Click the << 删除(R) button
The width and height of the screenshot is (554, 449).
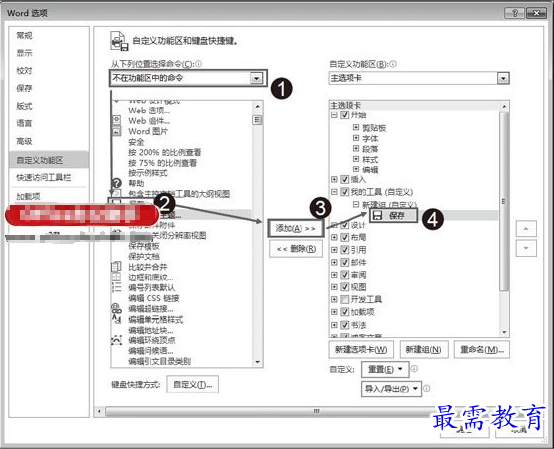296,249
